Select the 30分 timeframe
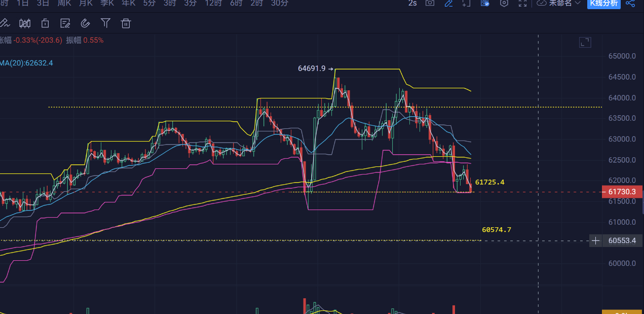This screenshot has width=644, height=314. pos(280,3)
